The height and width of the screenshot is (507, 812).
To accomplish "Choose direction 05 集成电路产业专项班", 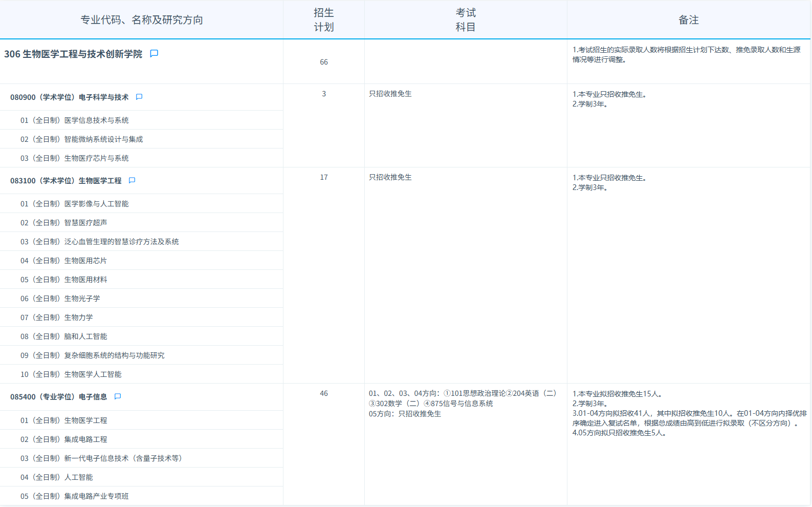I will [x=75, y=496].
